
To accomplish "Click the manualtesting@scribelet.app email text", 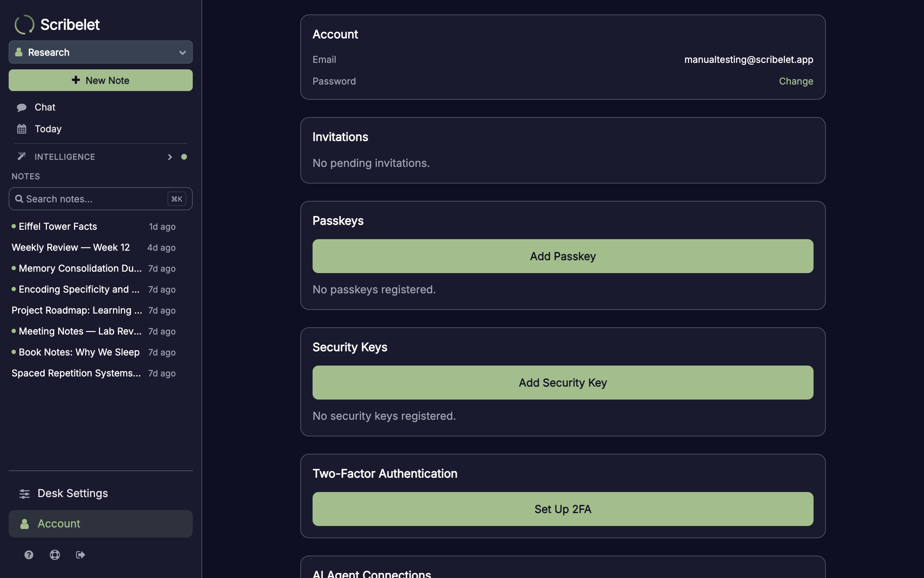I will tap(748, 60).
